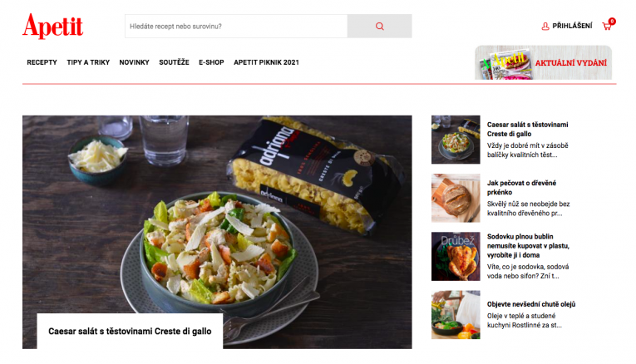Image resolution: width=636 pixels, height=364 pixels.
Task: Open the wooden board bread thumbnail
Action: pyautogui.click(x=456, y=199)
